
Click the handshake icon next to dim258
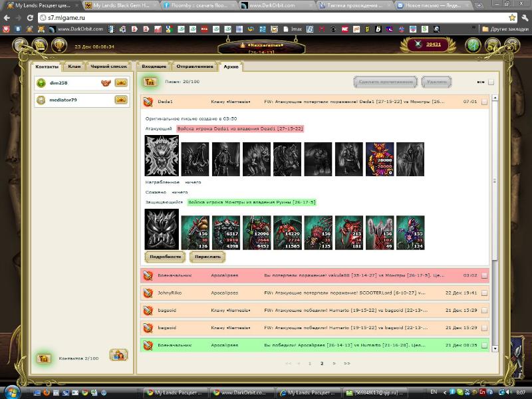pyautogui.click(x=106, y=82)
